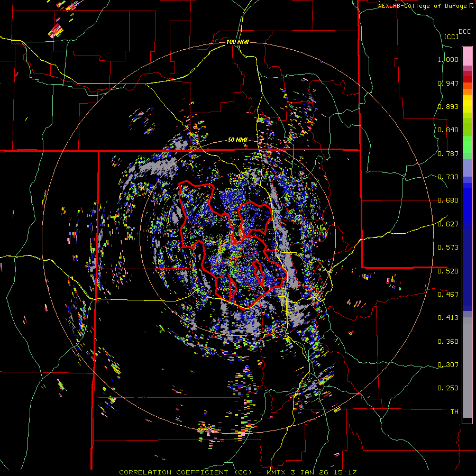Click the 0.573 scale value
Viewport: 476px width, 476px height.
(x=448, y=248)
